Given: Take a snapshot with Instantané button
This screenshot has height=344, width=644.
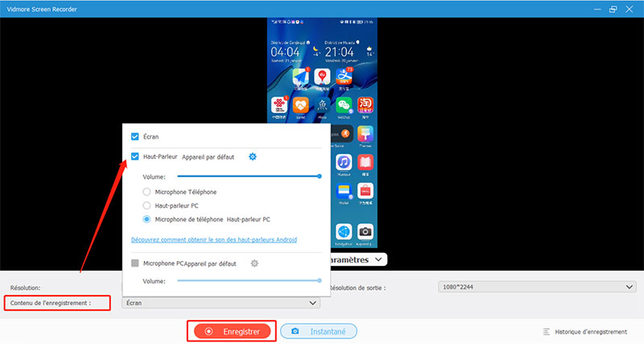Looking at the screenshot, I should pos(320,331).
